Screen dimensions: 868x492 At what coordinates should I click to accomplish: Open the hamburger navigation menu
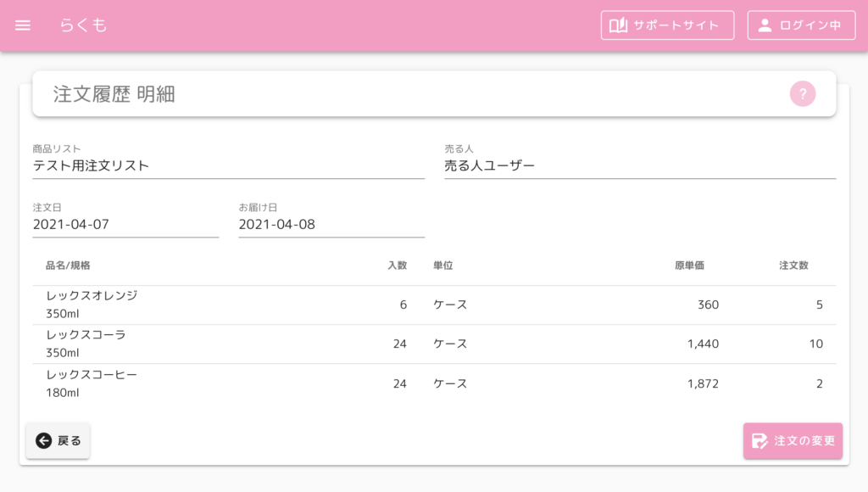[23, 25]
